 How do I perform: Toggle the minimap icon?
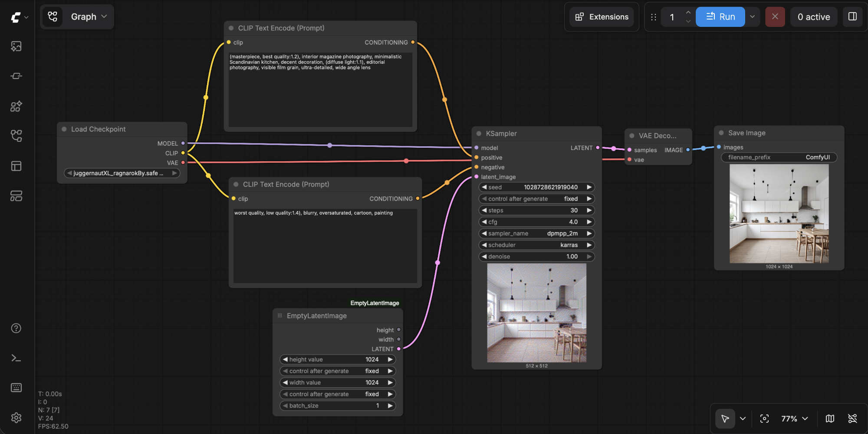tap(830, 418)
